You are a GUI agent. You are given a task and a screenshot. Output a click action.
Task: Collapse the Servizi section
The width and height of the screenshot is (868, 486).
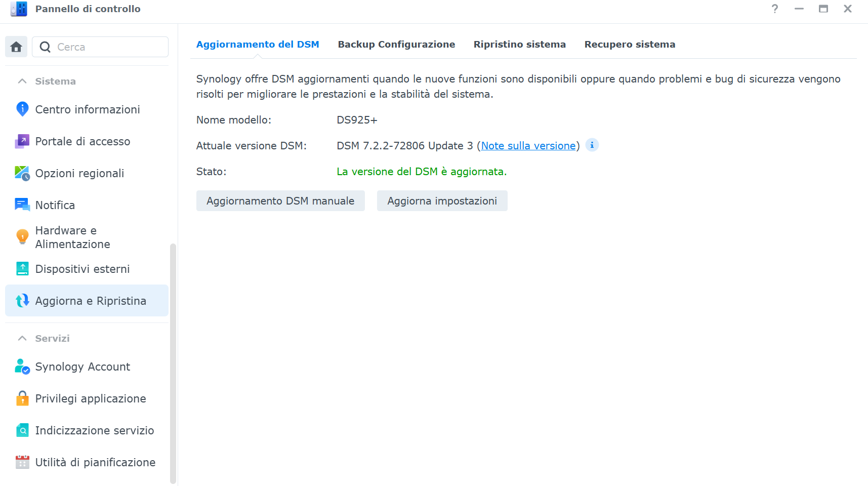(22, 338)
